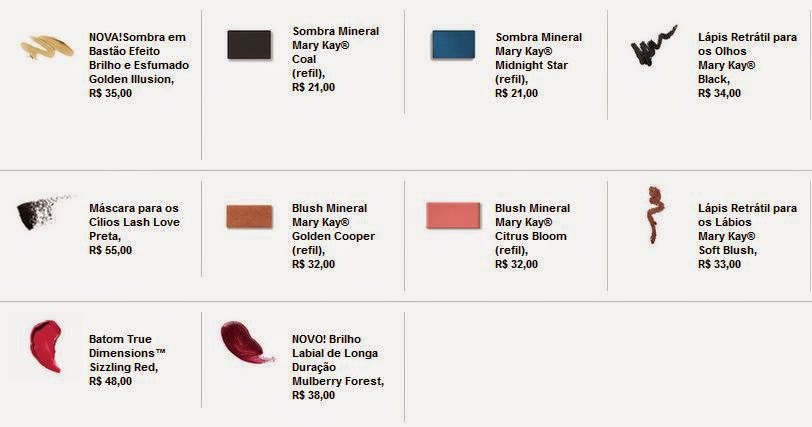
Task: Open Blush Mineral Citrus Bloom product name
Action: coord(532,236)
